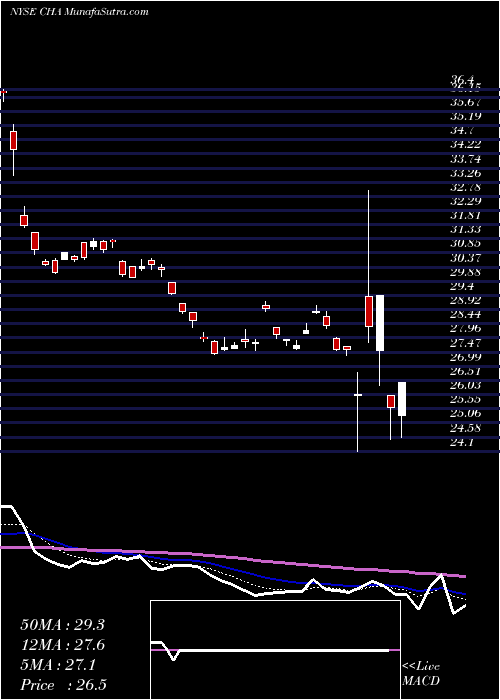This screenshot has width=500, height=700.
Task: Click the 35.19 price axis label
Action: pyautogui.click(x=466, y=117)
